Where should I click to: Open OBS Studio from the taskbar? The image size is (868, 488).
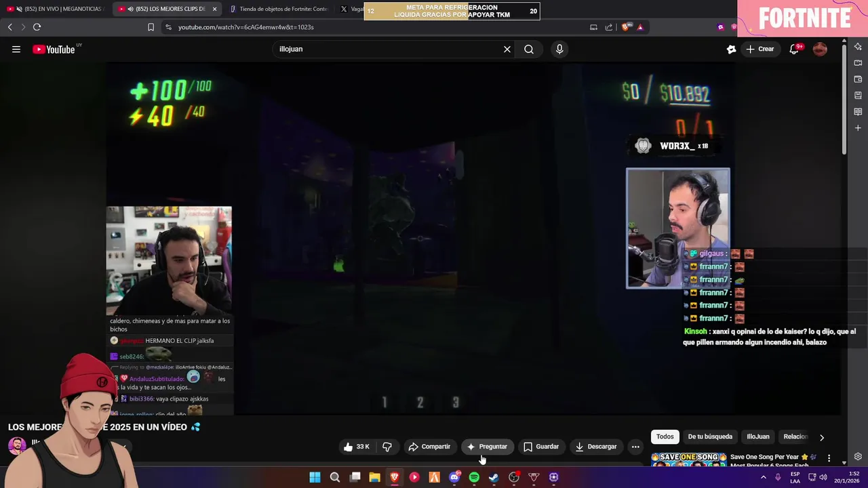(514, 477)
